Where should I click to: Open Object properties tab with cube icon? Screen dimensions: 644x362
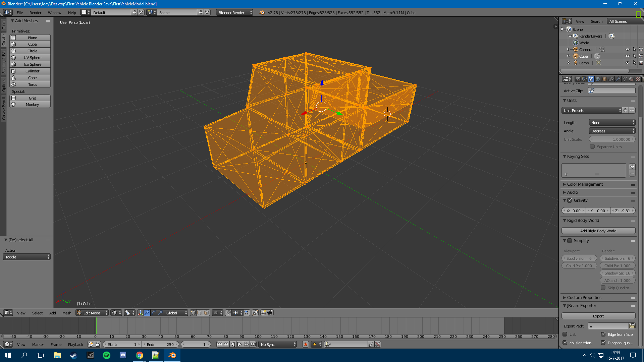tap(604, 79)
